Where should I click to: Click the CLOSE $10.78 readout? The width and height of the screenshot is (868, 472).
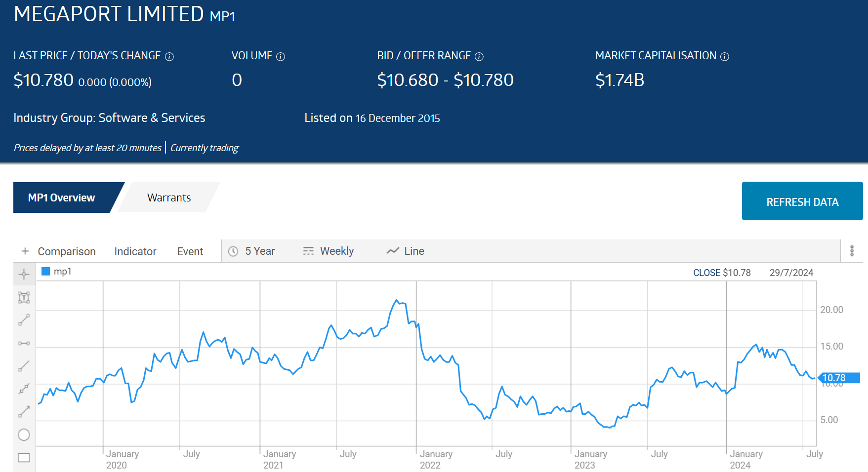click(x=722, y=273)
